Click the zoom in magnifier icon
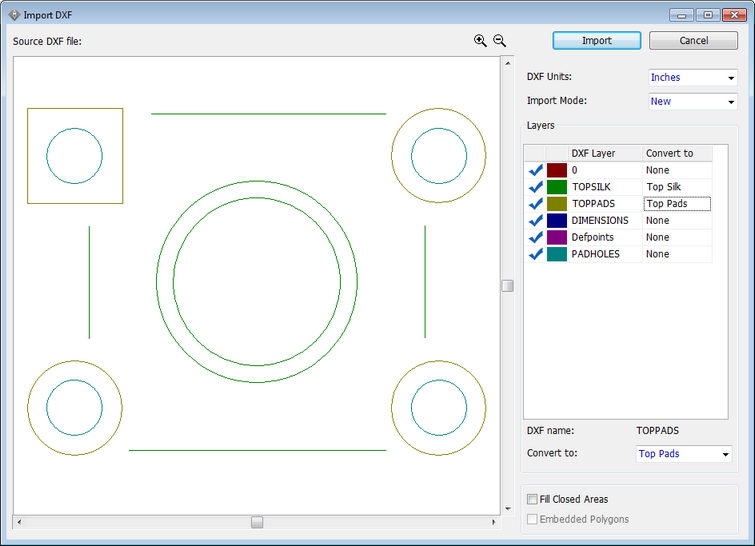 pos(480,41)
